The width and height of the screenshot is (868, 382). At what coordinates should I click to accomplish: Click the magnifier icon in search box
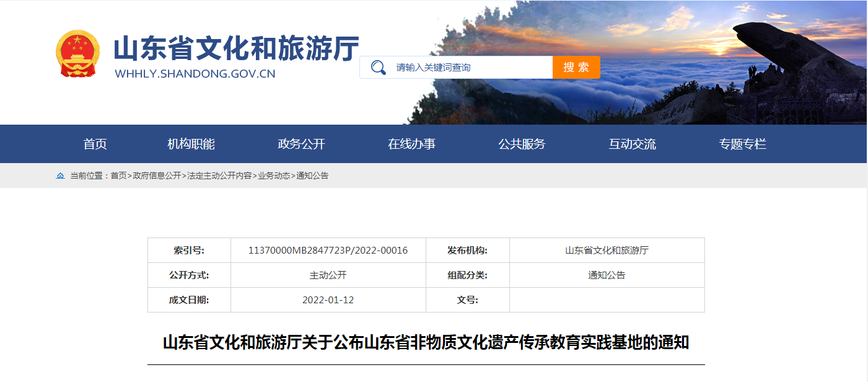(378, 67)
